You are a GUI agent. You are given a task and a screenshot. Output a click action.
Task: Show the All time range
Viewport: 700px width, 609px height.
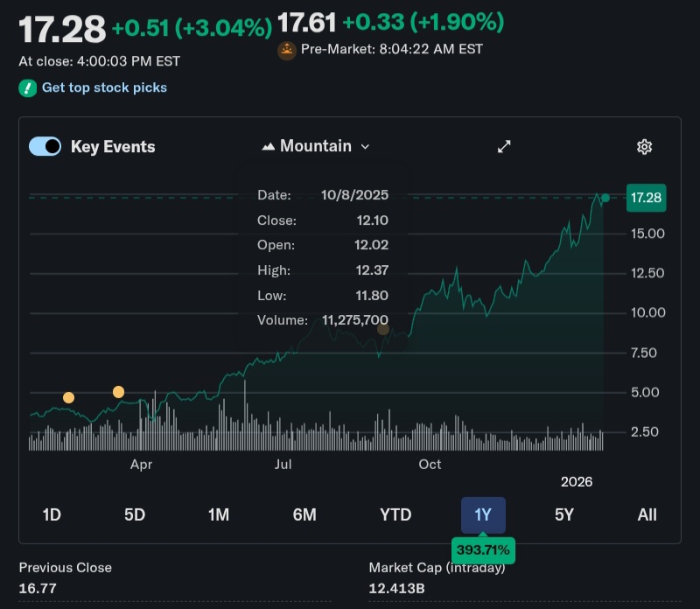coord(647,514)
